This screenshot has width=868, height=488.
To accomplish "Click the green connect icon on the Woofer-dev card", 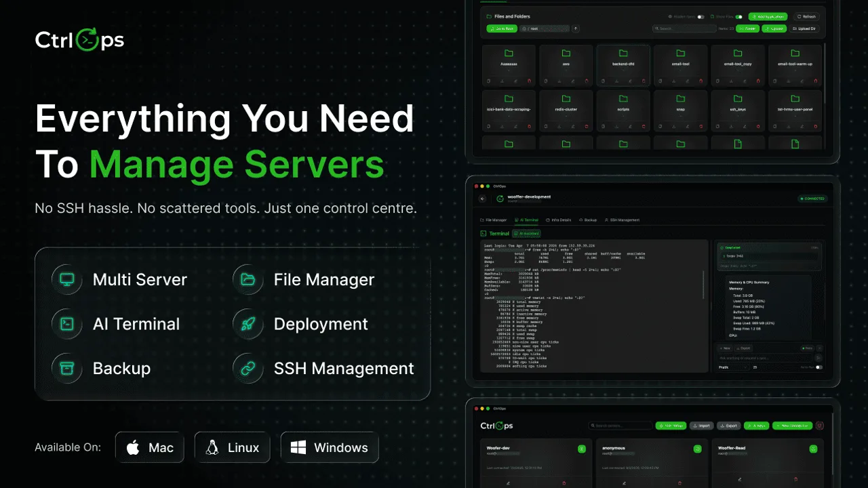I will (x=581, y=449).
